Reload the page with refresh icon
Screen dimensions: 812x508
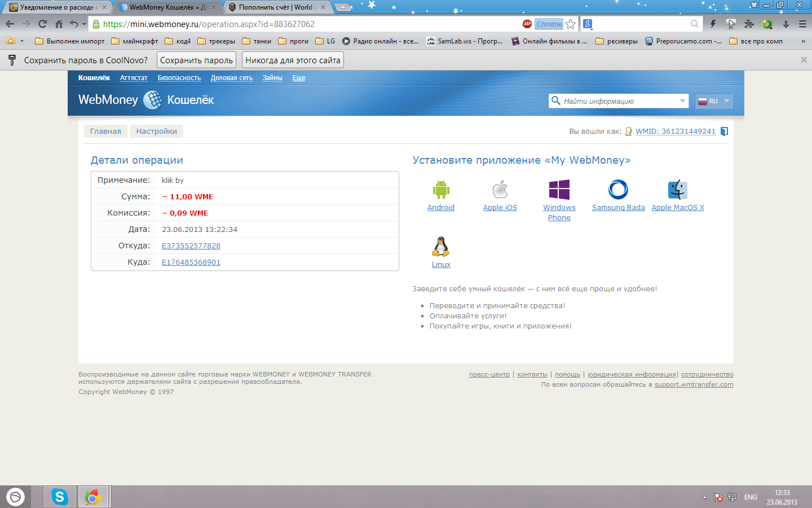42,24
